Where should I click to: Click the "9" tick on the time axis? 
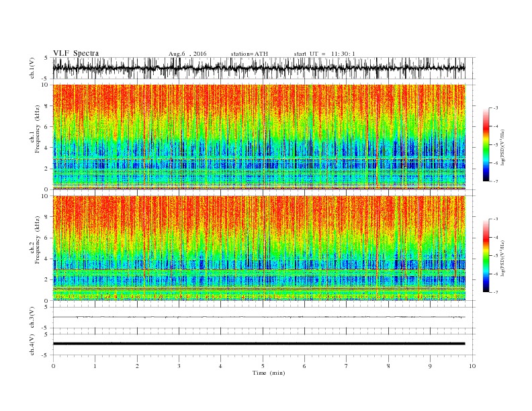pyautogui.click(x=430, y=366)
